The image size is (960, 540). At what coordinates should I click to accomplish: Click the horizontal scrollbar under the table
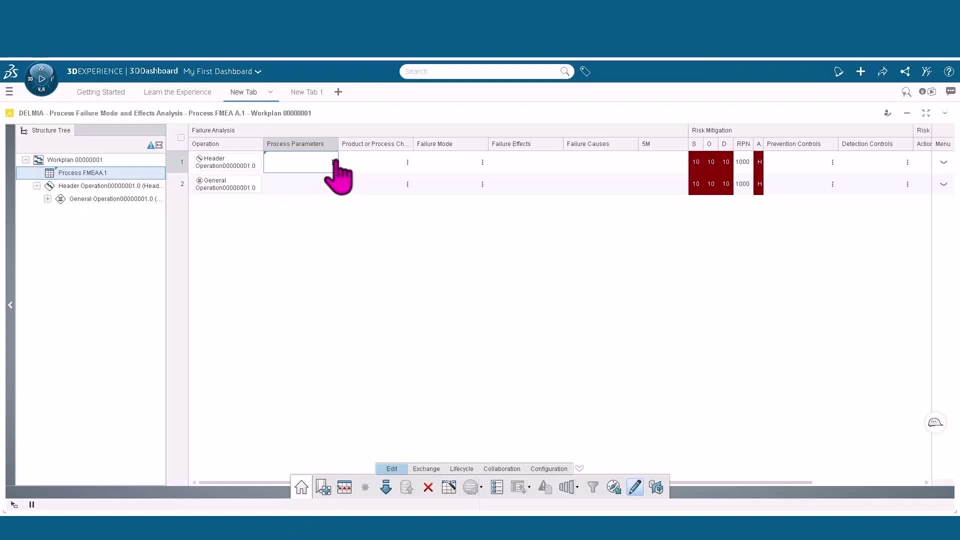(x=505, y=482)
